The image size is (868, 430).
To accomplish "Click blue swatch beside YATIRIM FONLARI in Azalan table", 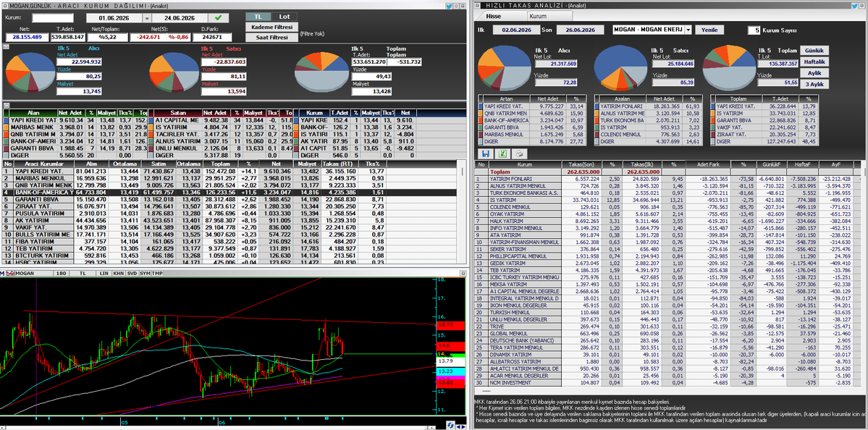I will [x=597, y=106].
